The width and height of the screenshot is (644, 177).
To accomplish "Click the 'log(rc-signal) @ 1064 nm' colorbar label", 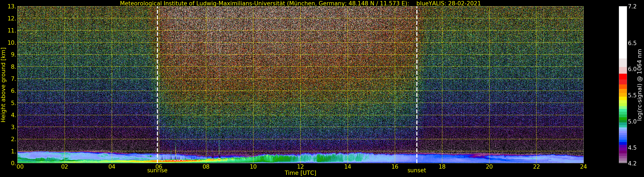I will click(x=639, y=85).
